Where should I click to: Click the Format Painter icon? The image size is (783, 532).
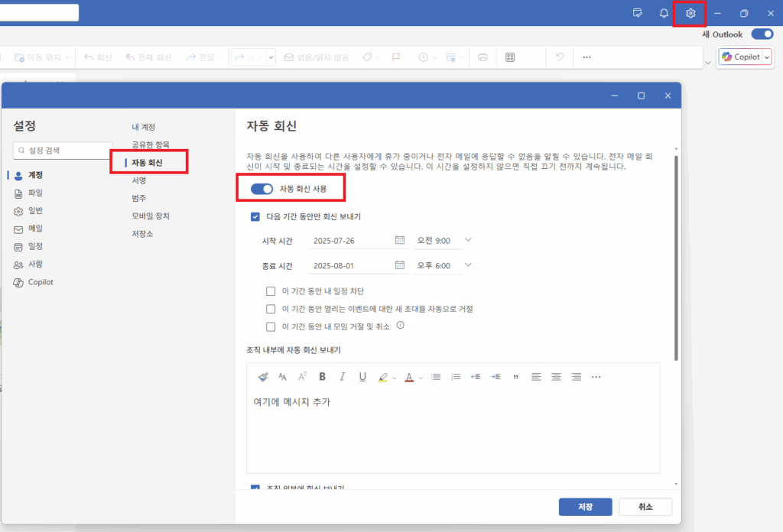[x=265, y=376]
